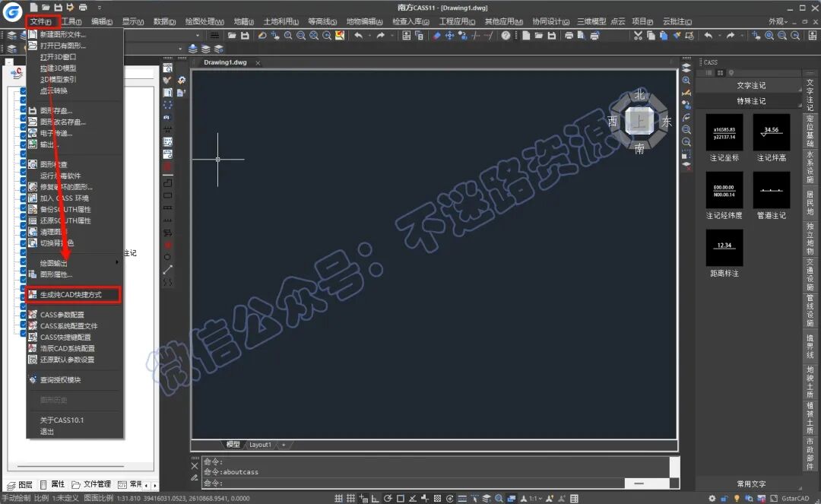Viewport: 821px width, 504px height.
Task: Open the 文件 menu
Action: point(41,21)
